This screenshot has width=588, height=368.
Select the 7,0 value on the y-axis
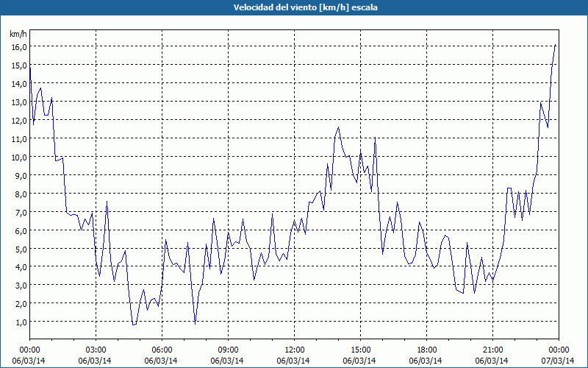[x=21, y=213]
